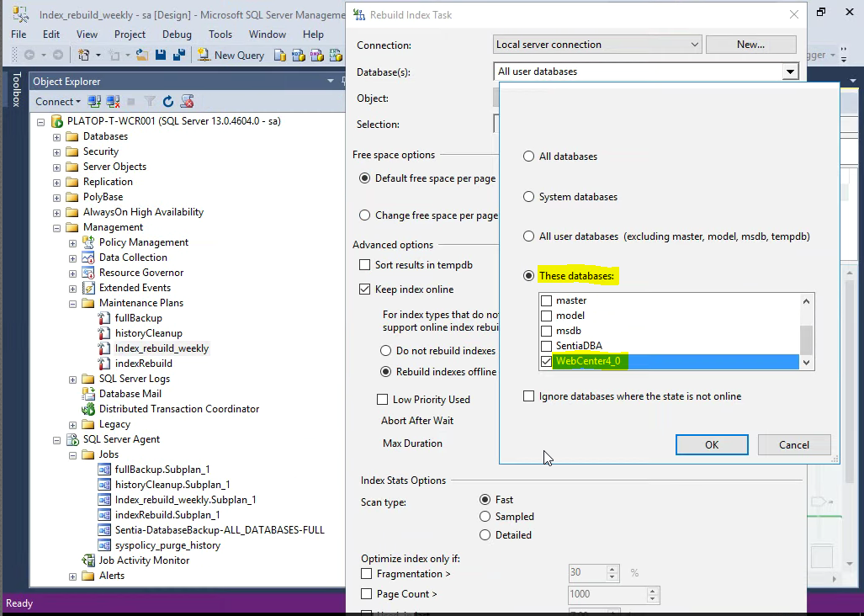Screen dimensions: 864x616
Task: Open Job Activity Monitor icon in tree
Action: coord(88,560)
